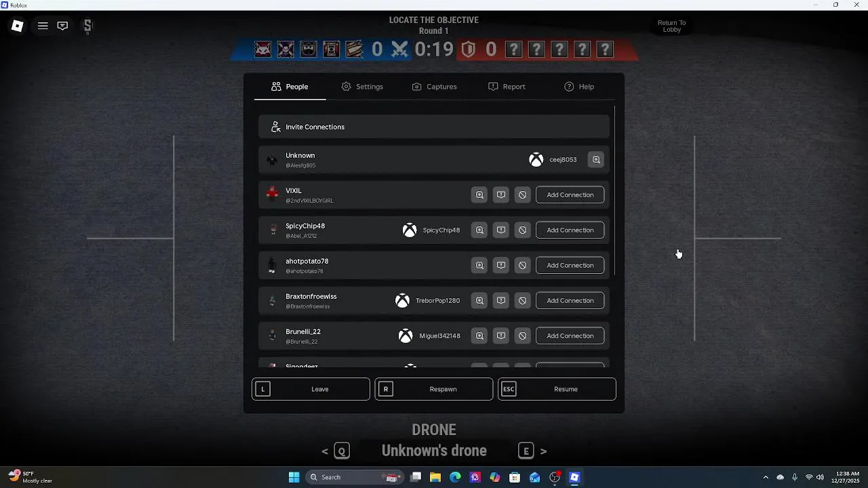Click the Leave button
Screen dimensions: 868x488
311,389
